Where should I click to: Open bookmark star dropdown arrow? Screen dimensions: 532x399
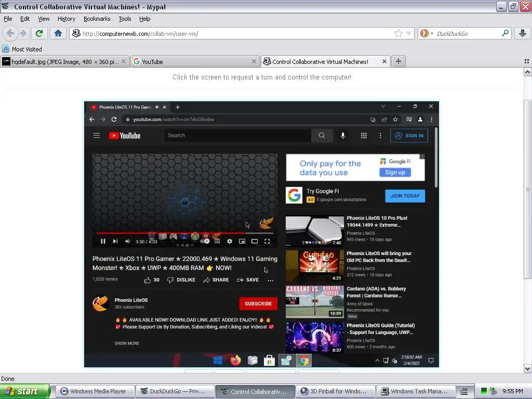click(408, 33)
